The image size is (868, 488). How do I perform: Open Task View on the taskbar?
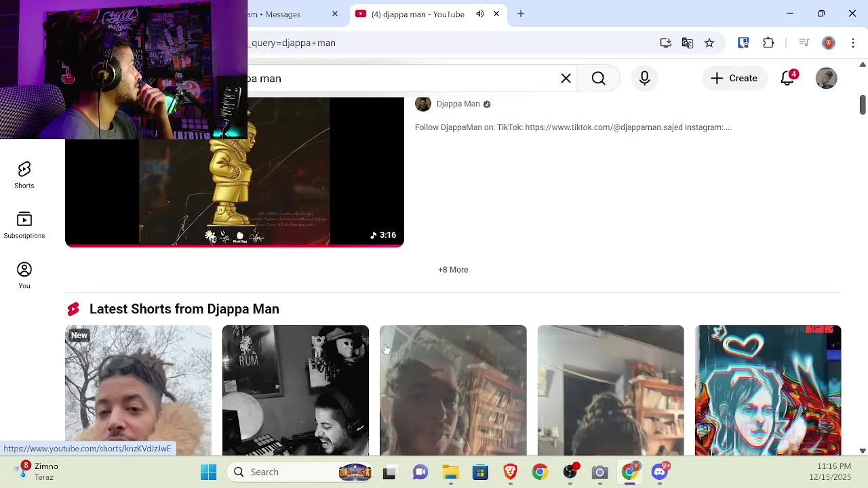click(x=389, y=472)
